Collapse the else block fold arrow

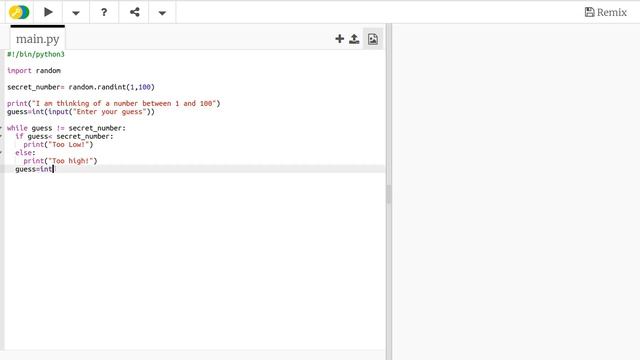tap(1, 152)
